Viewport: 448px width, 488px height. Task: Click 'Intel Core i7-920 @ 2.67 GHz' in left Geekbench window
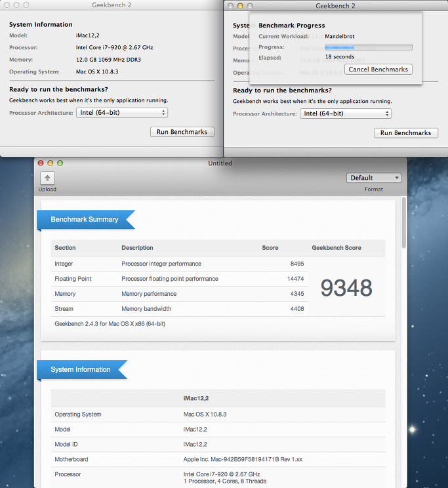click(115, 47)
